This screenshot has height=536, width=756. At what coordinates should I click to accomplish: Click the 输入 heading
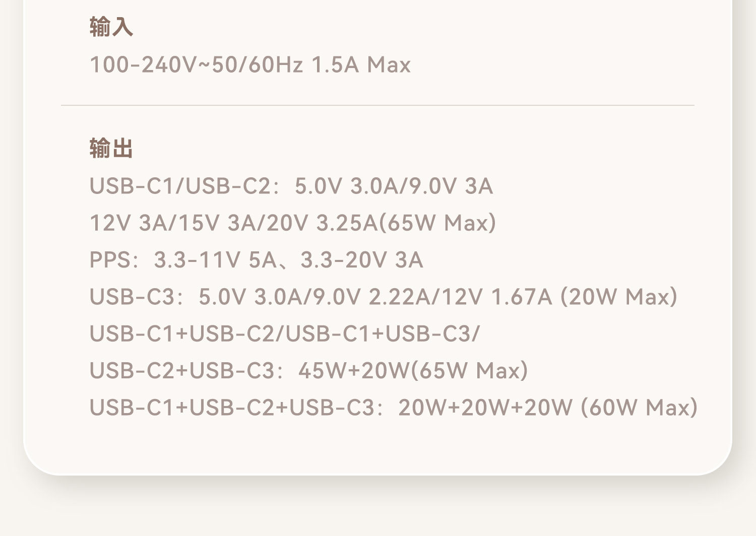tap(111, 27)
